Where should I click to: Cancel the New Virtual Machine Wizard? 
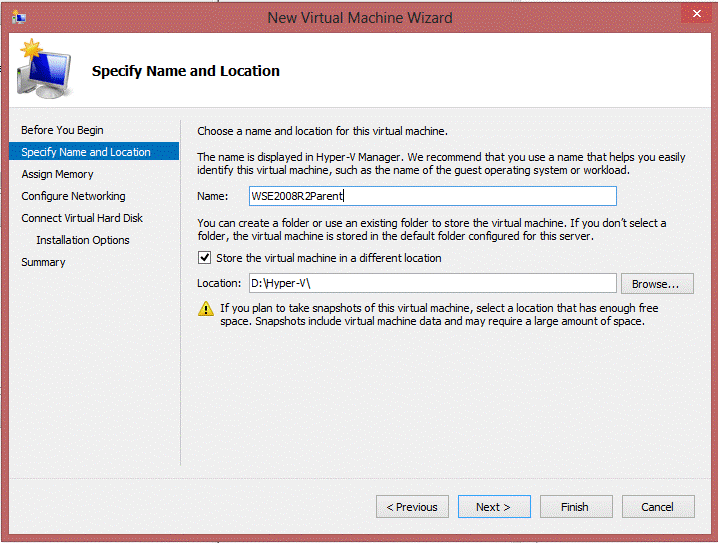658,507
